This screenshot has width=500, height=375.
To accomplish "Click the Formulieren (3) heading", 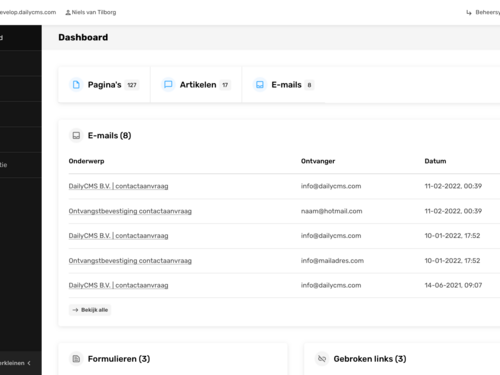I will (x=119, y=359).
